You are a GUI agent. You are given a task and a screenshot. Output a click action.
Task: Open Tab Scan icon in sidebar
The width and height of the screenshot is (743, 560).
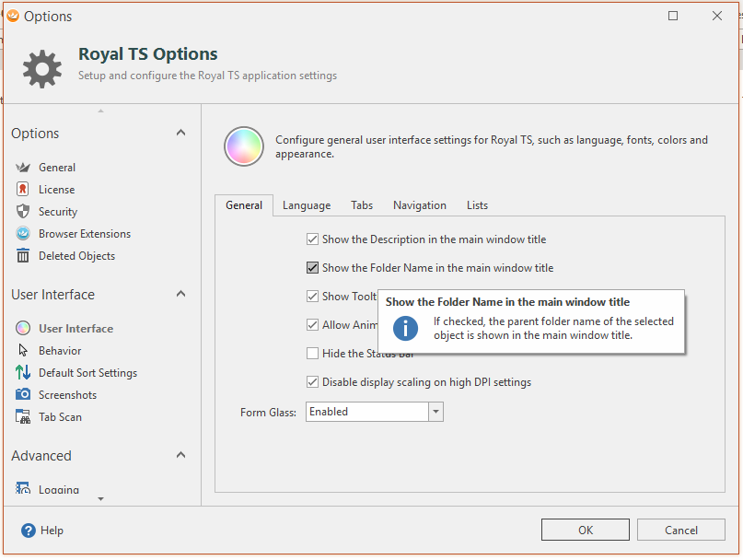click(23, 417)
